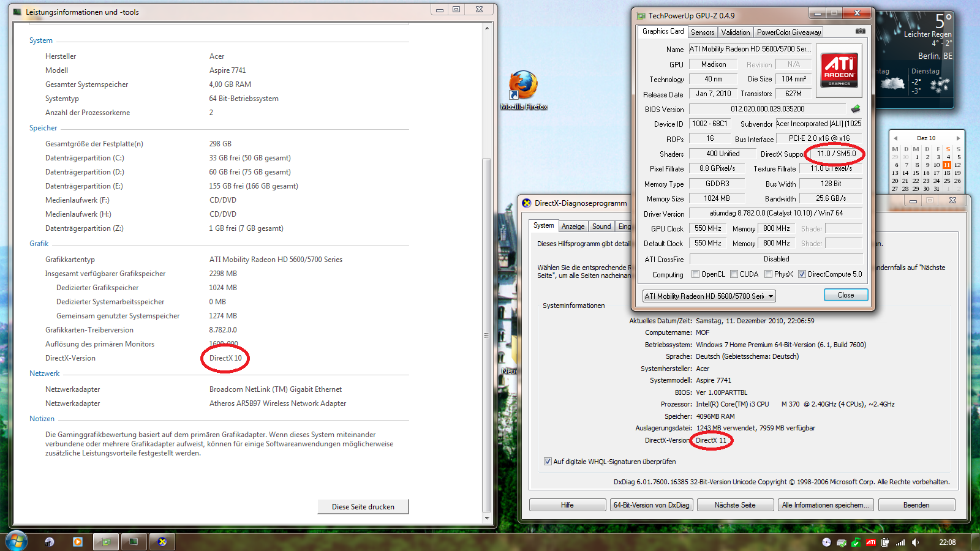The width and height of the screenshot is (980, 551).
Task: Click the ATI Catalyst tray icon
Action: coord(870,542)
